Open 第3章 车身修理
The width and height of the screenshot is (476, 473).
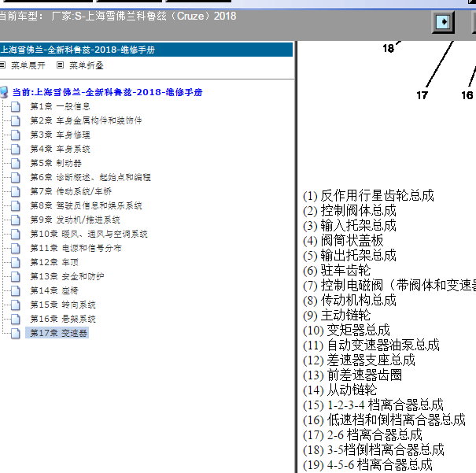click(60, 135)
